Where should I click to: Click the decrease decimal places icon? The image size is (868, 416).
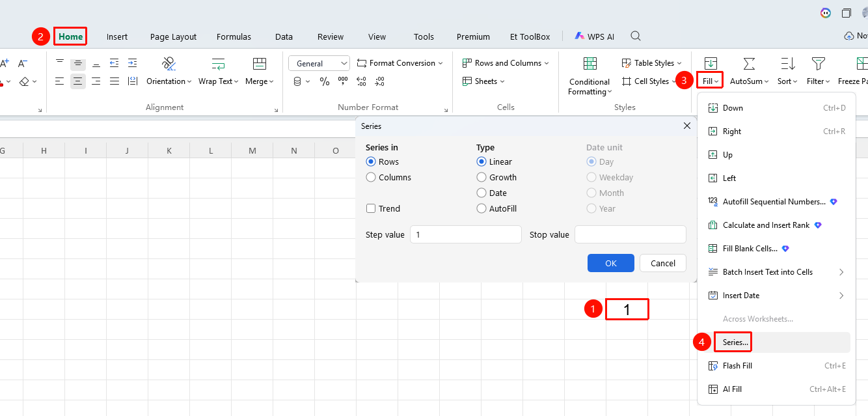click(379, 81)
